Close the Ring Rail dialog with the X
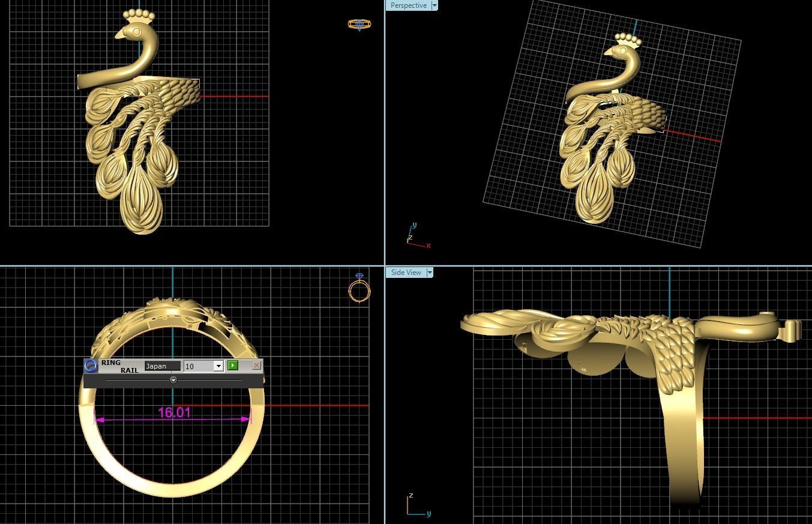Viewport: 812px width, 524px height. [x=257, y=365]
